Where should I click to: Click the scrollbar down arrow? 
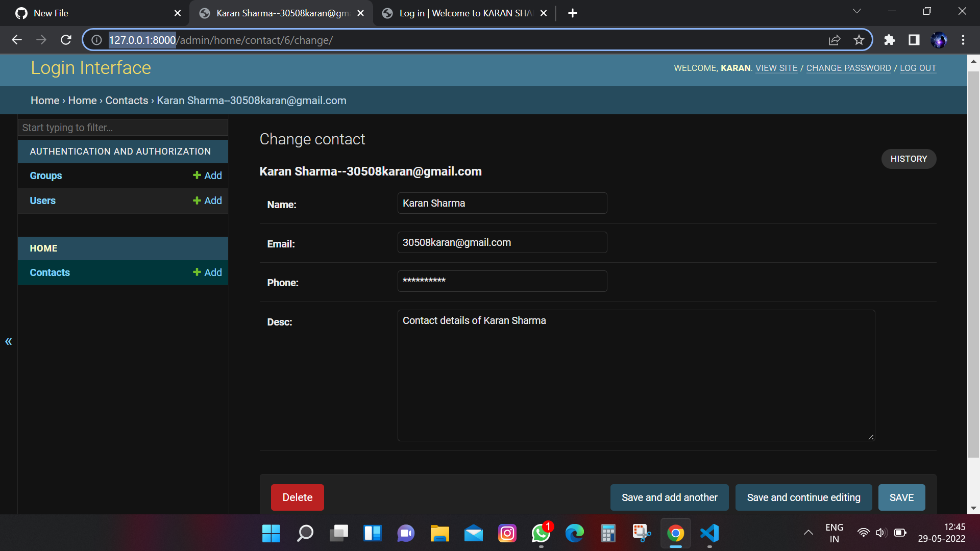(974, 508)
